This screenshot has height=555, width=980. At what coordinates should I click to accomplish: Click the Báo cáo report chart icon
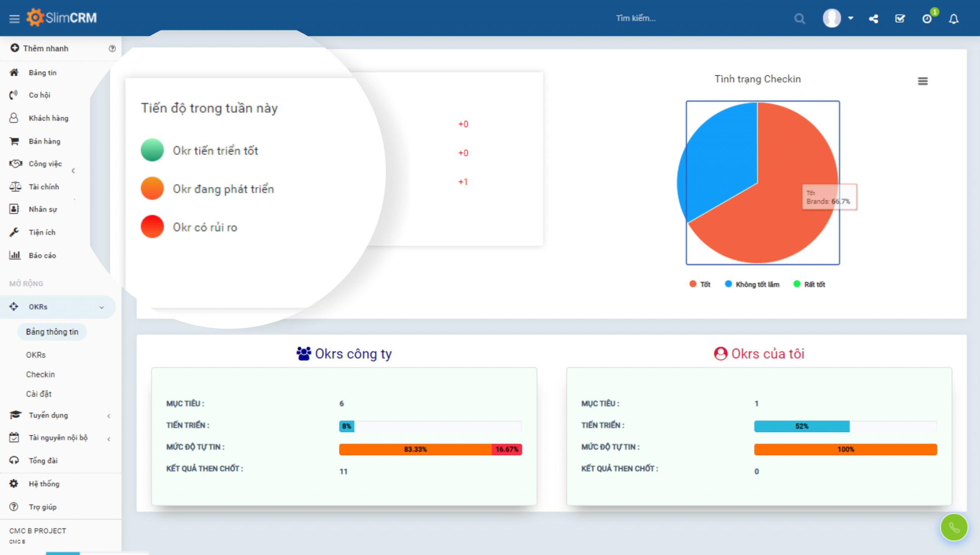point(15,255)
